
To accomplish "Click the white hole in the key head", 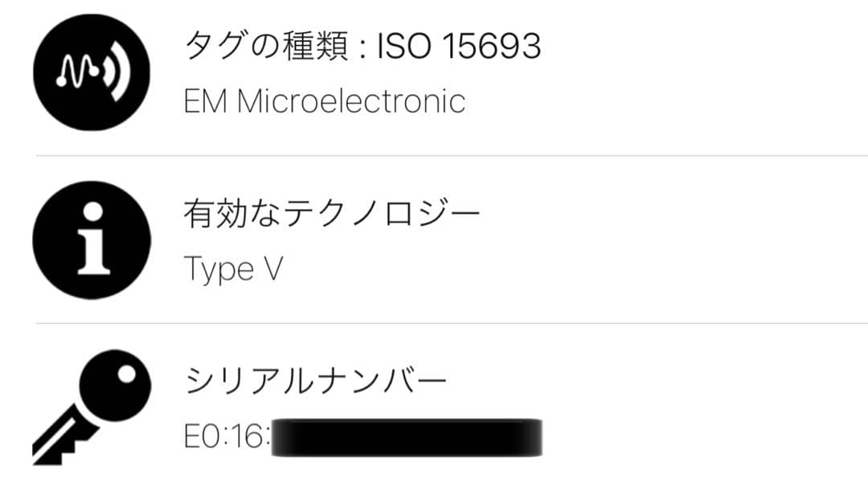I will click(125, 374).
